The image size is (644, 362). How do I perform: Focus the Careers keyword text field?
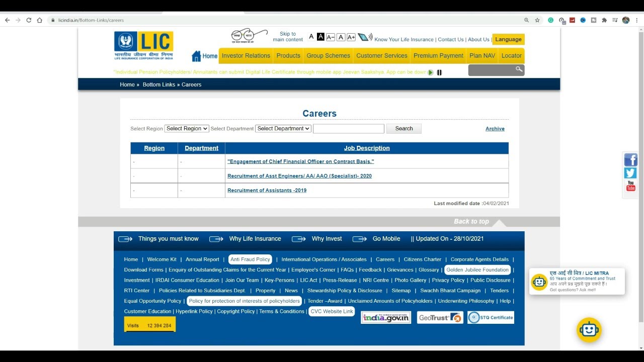[349, 129]
